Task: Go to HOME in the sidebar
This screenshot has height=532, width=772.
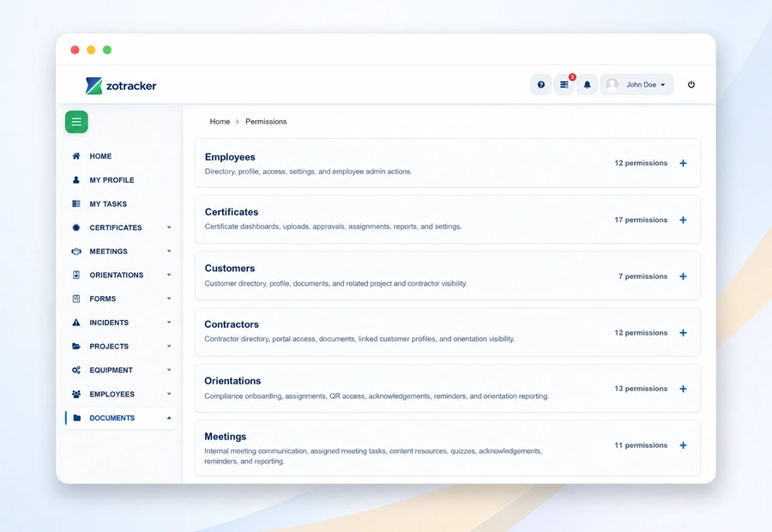Action: tap(100, 156)
